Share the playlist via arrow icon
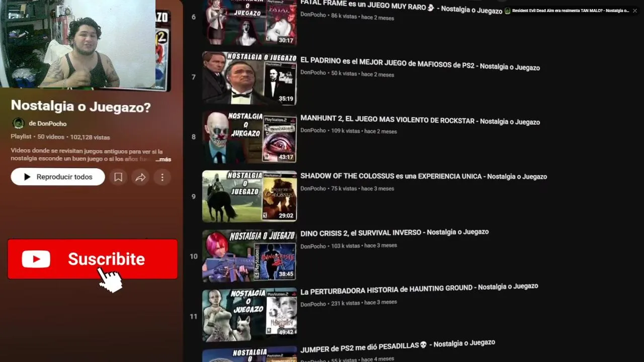 pyautogui.click(x=140, y=177)
